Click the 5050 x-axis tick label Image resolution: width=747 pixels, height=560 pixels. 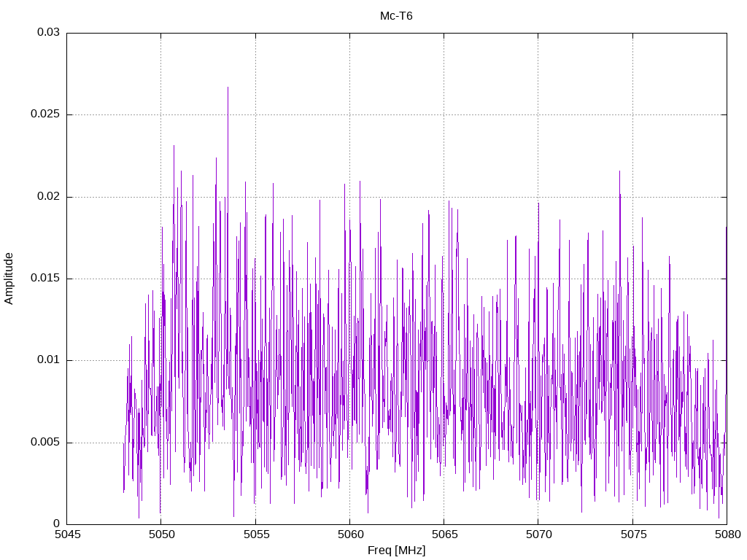coord(161,534)
